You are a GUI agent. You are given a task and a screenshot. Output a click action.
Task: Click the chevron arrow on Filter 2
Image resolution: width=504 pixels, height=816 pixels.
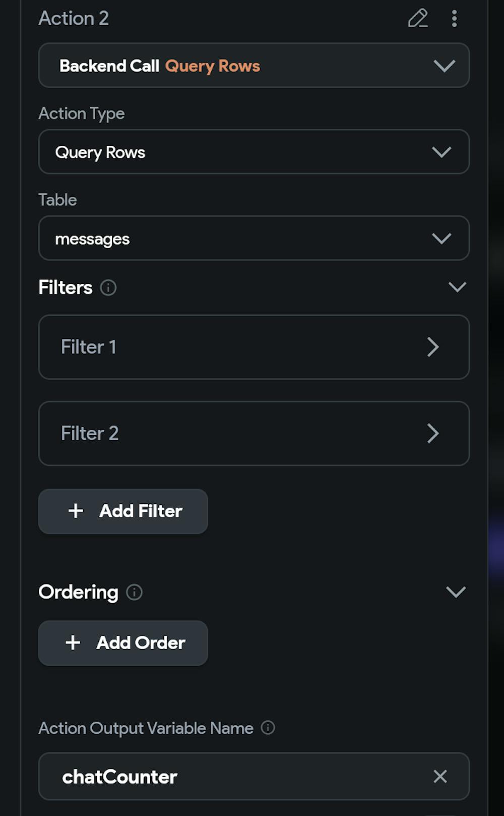[433, 433]
